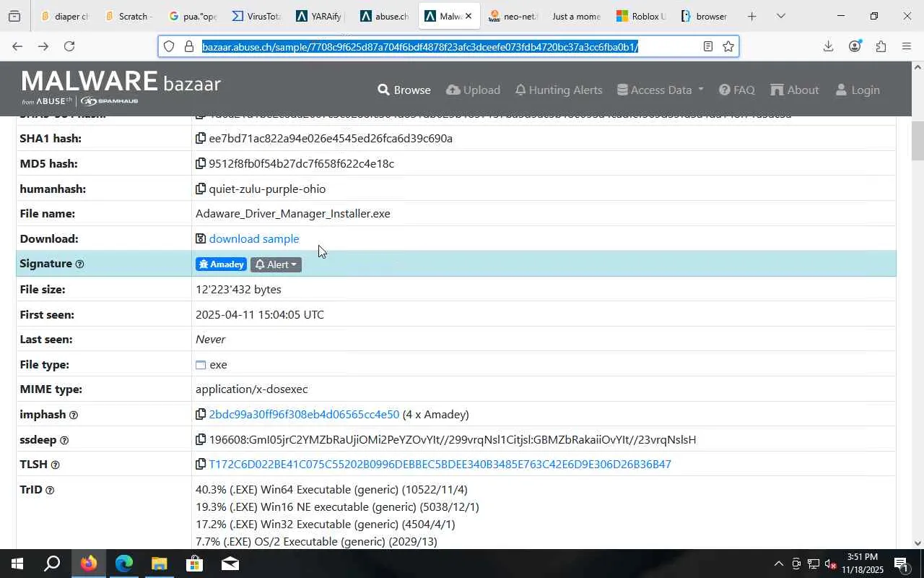The width and height of the screenshot is (924, 578).
Task: Switch to the Roblox tab
Action: (x=640, y=16)
